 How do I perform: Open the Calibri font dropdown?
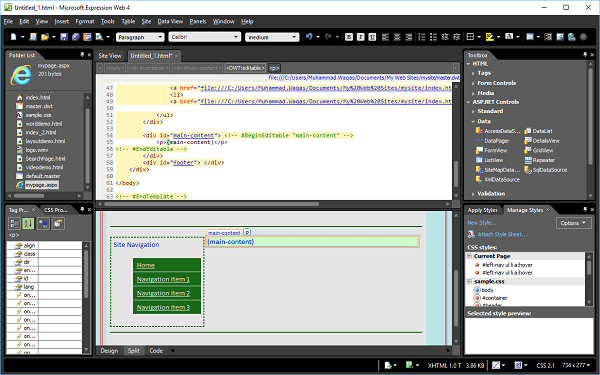point(236,37)
